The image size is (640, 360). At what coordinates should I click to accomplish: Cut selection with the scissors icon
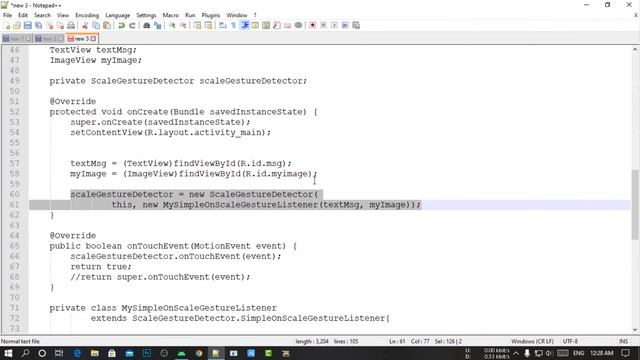[85, 25]
